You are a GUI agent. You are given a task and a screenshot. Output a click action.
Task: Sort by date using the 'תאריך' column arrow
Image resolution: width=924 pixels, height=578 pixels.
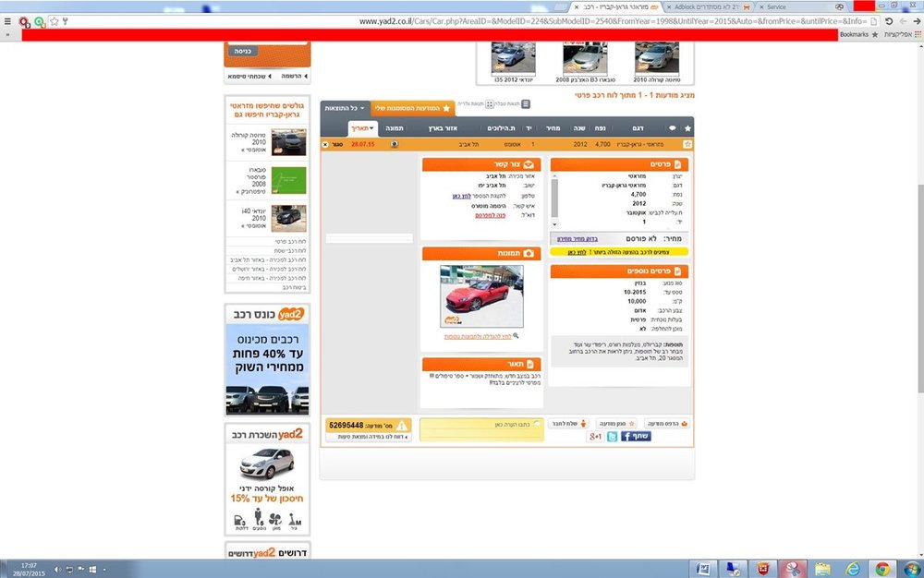pos(363,128)
